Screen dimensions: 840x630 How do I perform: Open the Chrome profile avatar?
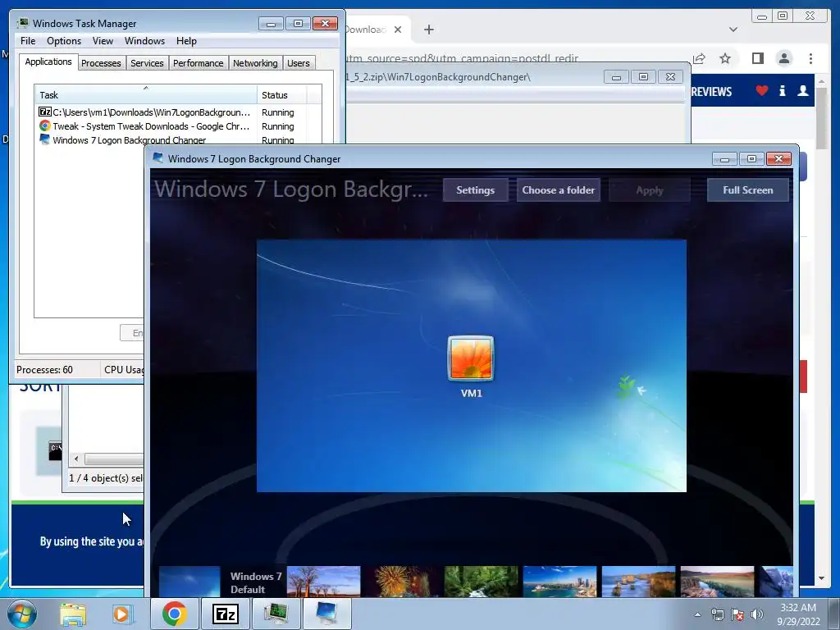[x=783, y=58]
